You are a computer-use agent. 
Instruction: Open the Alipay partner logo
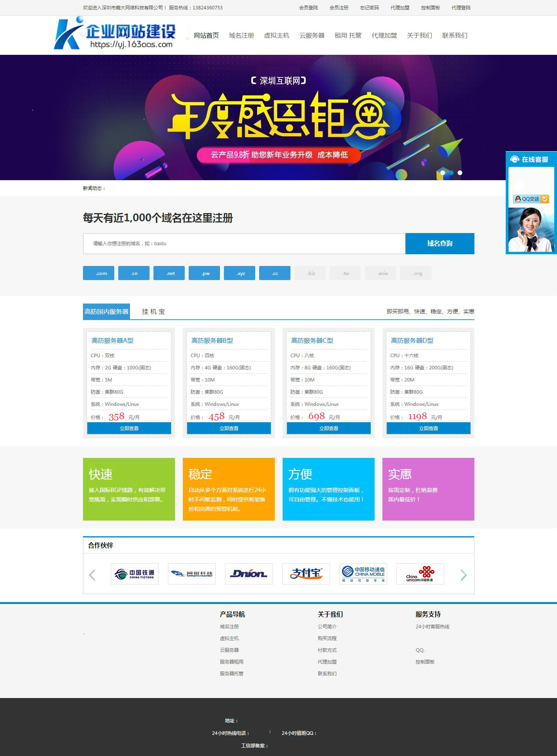click(x=306, y=574)
